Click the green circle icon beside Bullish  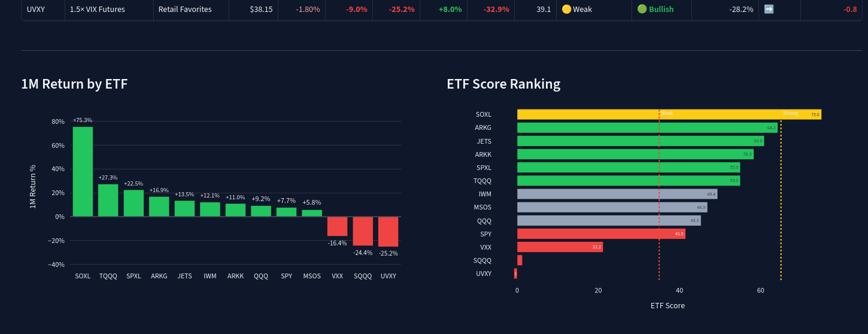(642, 10)
